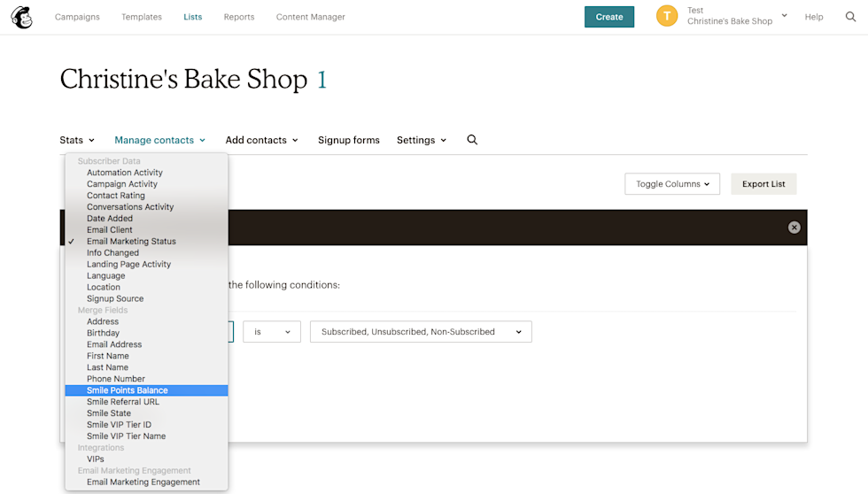Viewport: 868px width, 494px height.
Task: Select Address merge field
Action: click(x=146, y=321)
